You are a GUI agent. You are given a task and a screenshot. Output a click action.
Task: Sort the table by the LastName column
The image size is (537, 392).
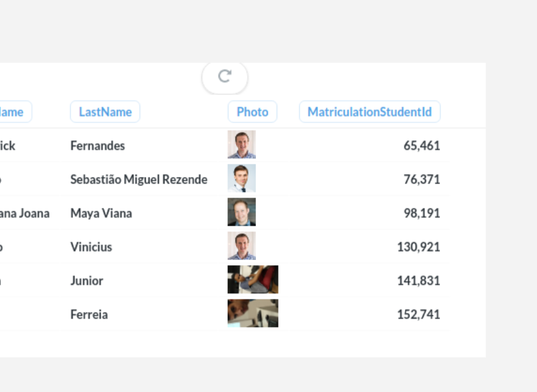[105, 111]
